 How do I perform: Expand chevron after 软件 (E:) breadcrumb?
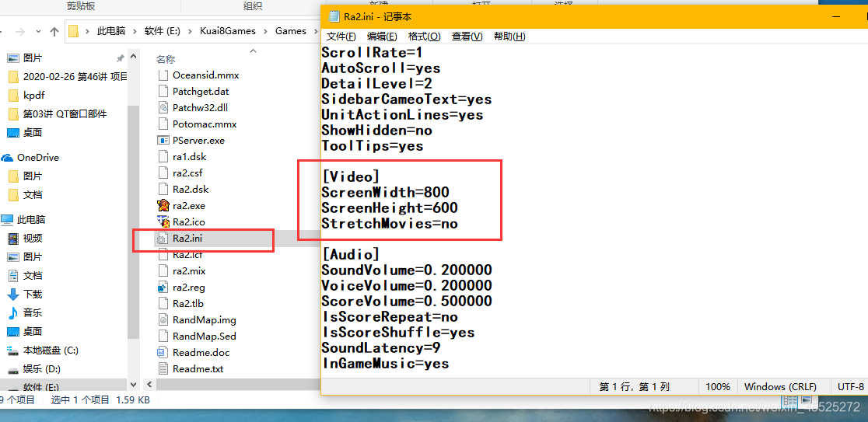point(191,31)
